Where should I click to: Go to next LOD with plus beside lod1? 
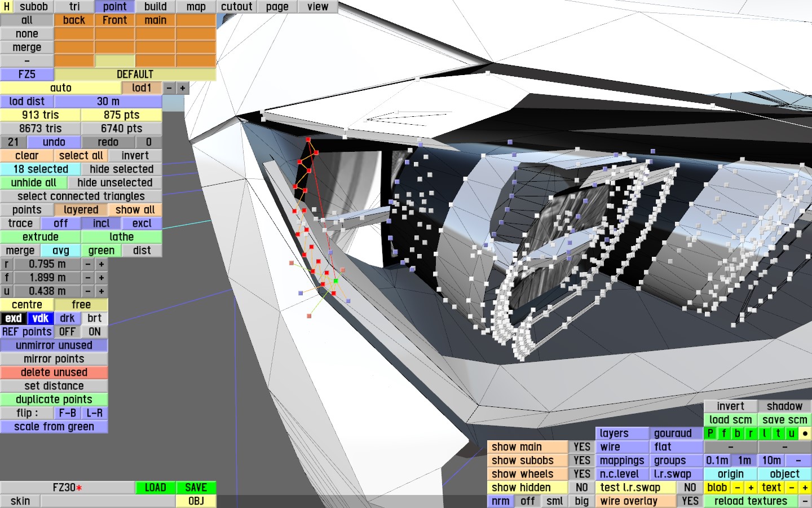(x=183, y=88)
